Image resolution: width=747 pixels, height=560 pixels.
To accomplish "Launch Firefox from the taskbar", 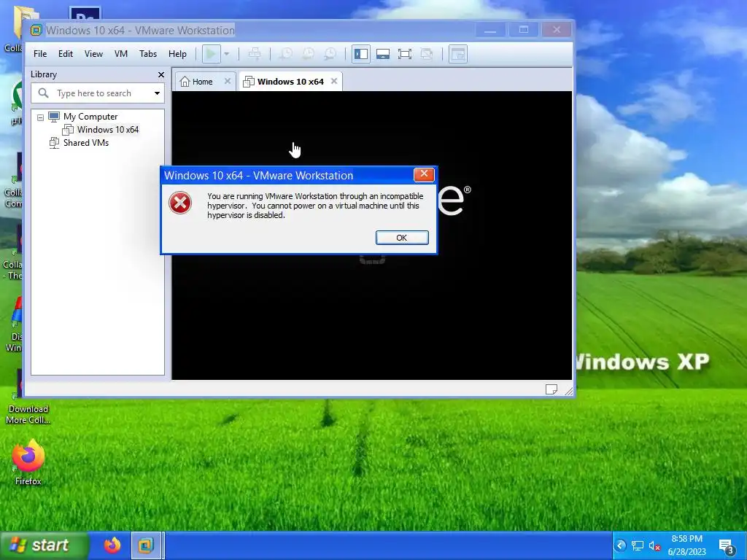I will pos(112,545).
